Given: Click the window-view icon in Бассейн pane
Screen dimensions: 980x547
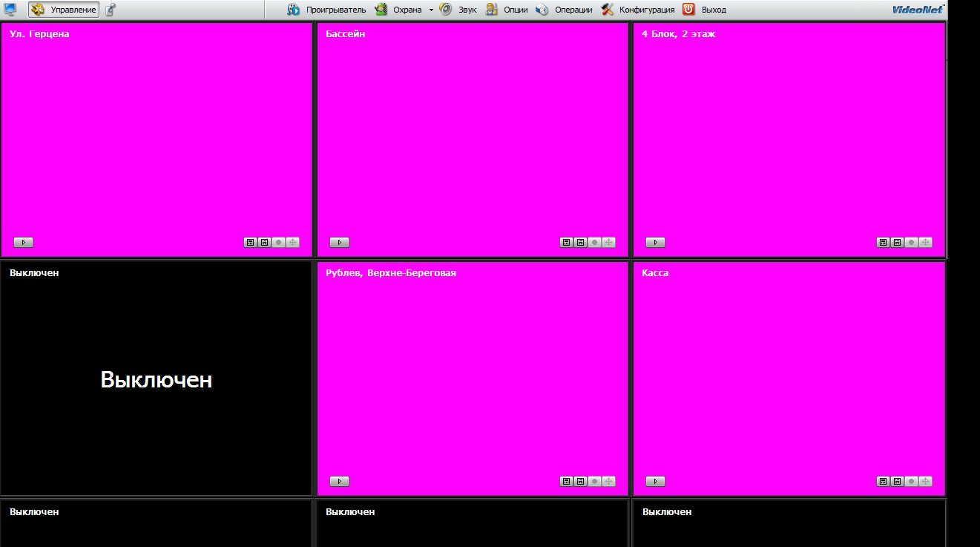Looking at the screenshot, I should [x=566, y=242].
